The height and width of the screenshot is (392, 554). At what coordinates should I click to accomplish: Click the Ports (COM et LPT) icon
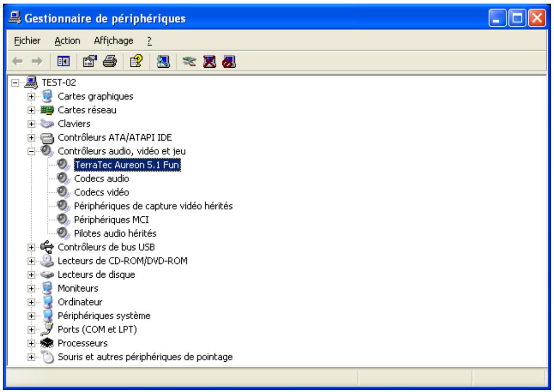[48, 330]
